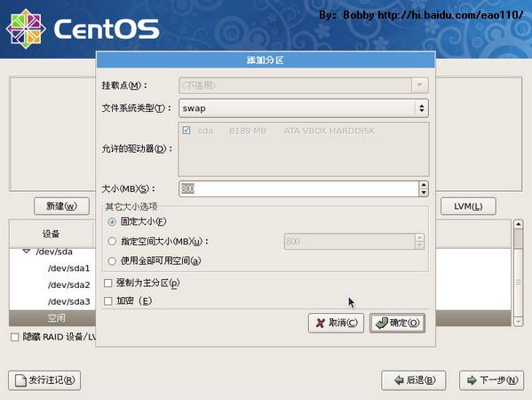Viewport: 532px width, 400px height.
Task: Select /dev/sda3 in the device list
Action: 69,301
